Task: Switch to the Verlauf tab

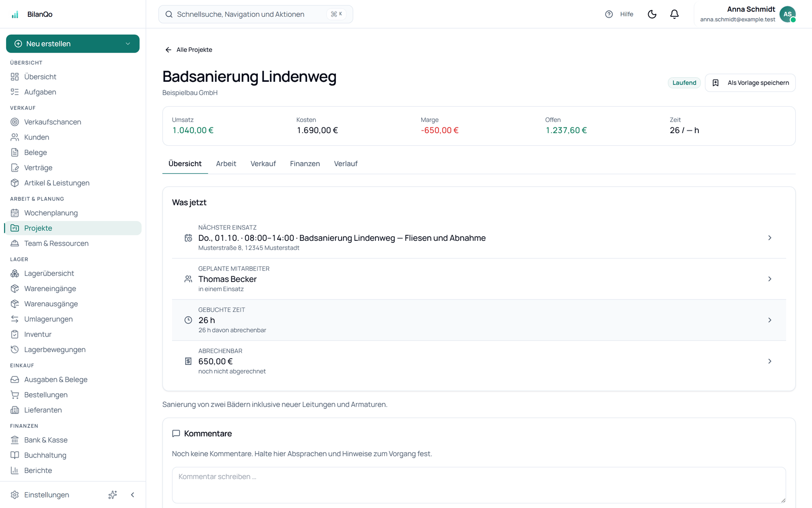Action: [x=346, y=164]
